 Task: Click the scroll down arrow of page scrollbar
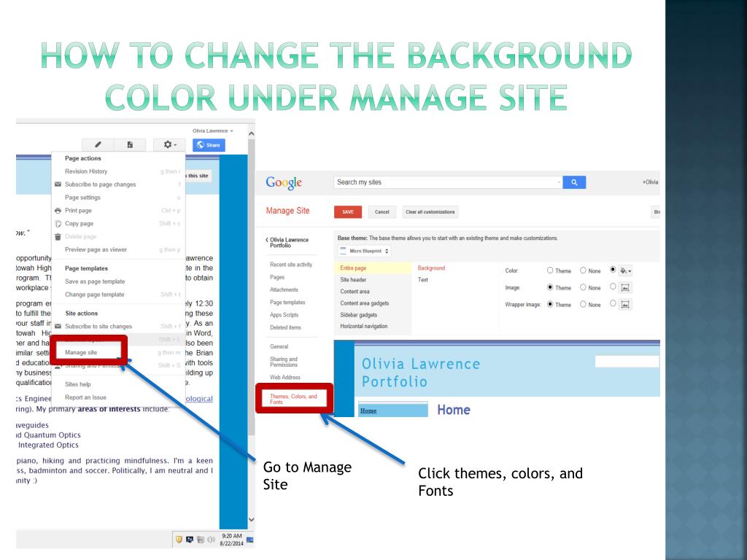click(x=251, y=520)
